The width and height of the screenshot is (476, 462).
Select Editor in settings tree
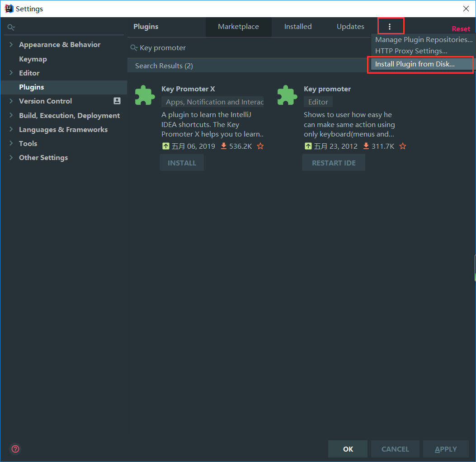[x=29, y=73]
